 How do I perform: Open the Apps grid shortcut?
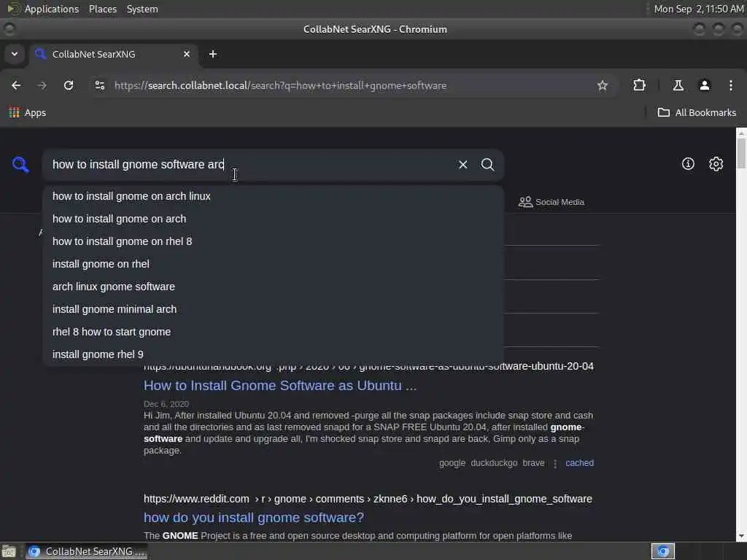(x=28, y=113)
